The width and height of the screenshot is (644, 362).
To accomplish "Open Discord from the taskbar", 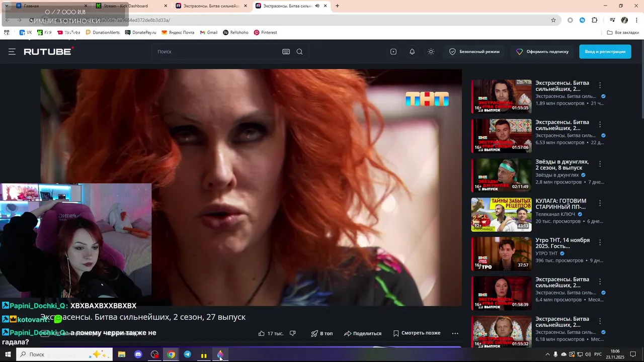I will point(138,354).
